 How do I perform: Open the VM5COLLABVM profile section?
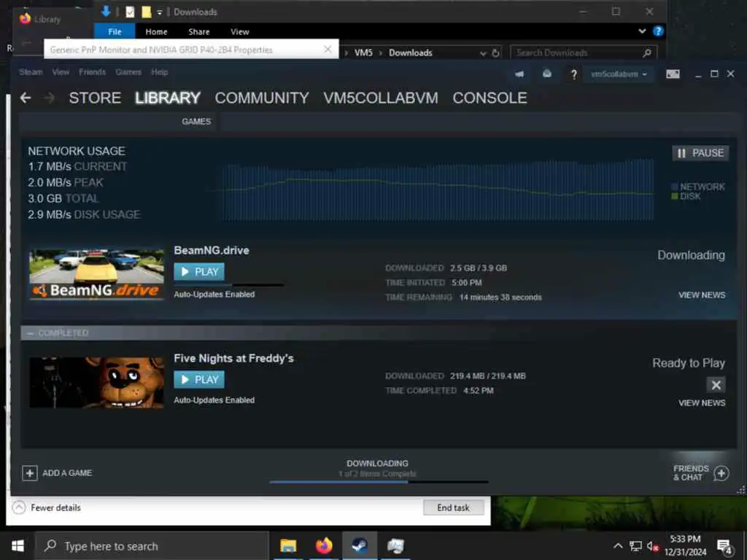380,98
